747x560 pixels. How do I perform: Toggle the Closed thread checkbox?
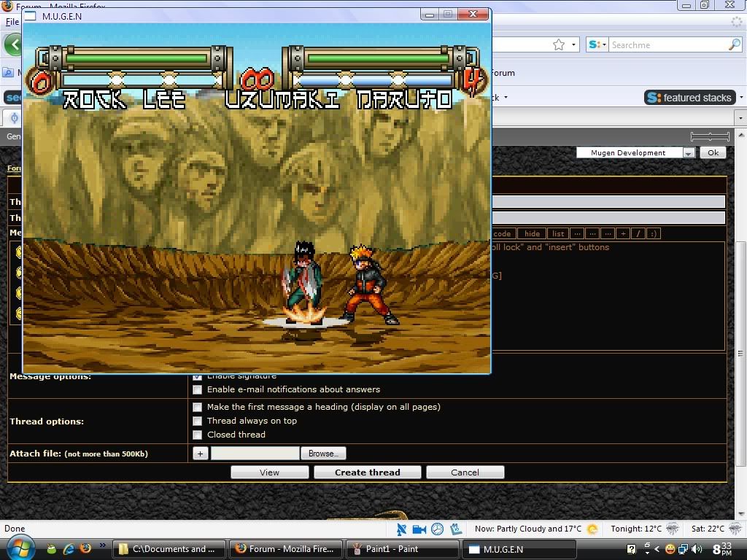[x=197, y=435]
